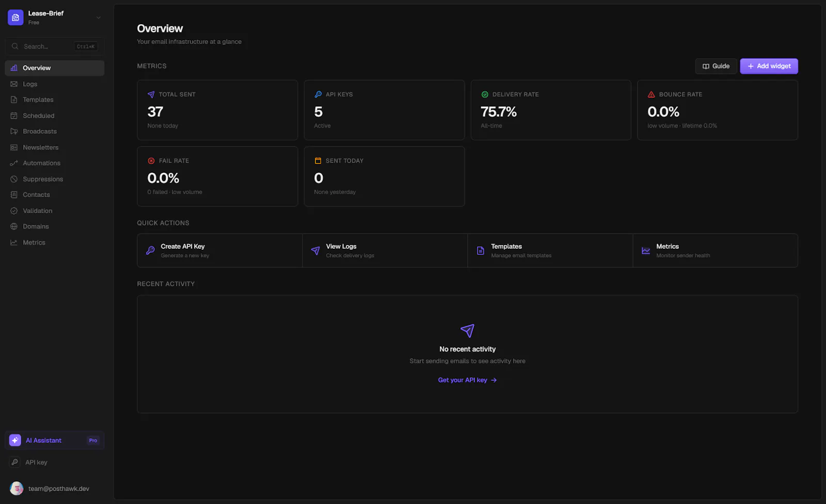Navigate to Broadcasts in the sidebar
This screenshot has height=504, width=826.
55,132
